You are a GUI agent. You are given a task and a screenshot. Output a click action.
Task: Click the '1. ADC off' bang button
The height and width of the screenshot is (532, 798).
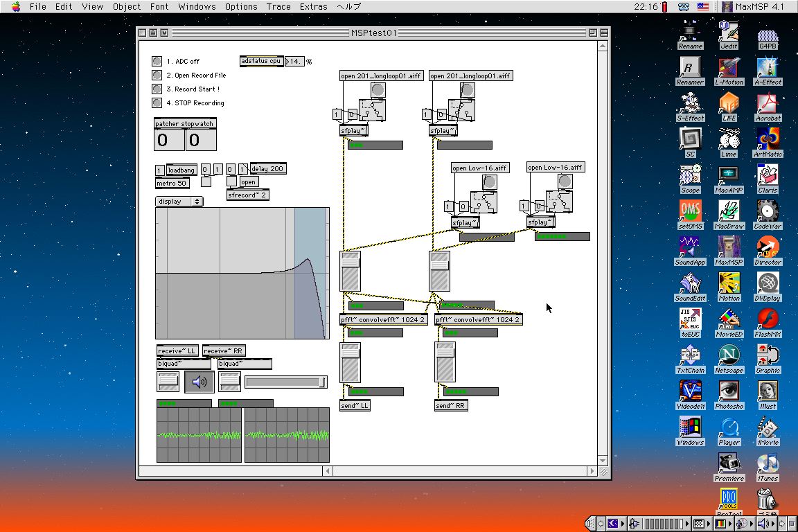click(157, 61)
